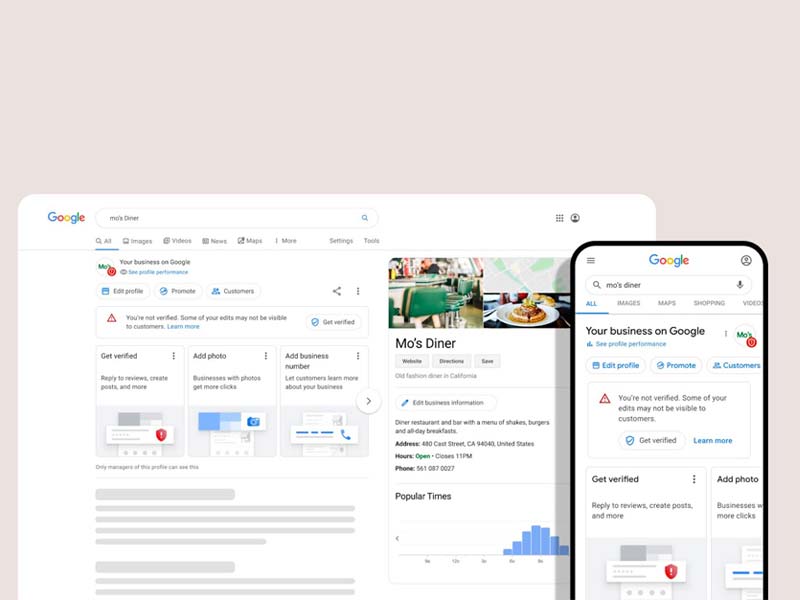This screenshot has height=600, width=800.
Task: Click the mobile Edit profile button
Action: pos(616,365)
